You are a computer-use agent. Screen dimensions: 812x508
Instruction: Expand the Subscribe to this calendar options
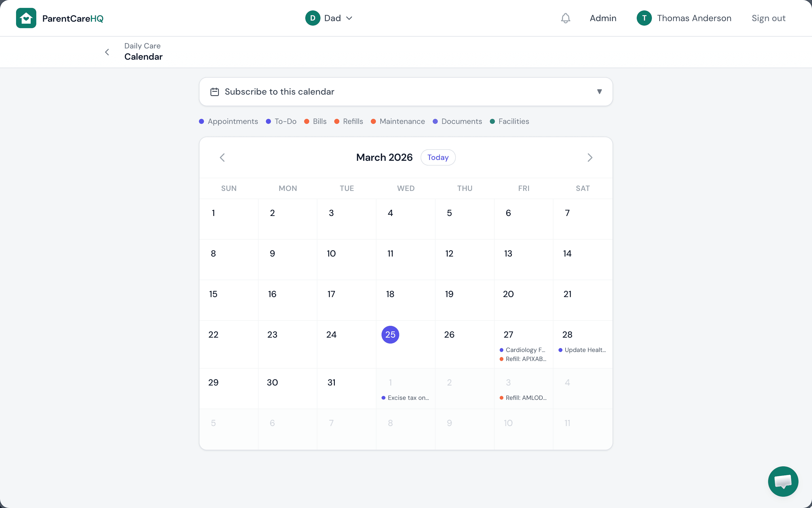(x=600, y=92)
